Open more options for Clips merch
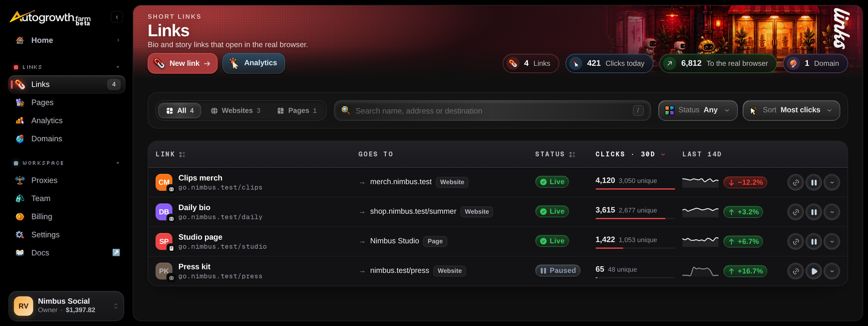 [832, 183]
